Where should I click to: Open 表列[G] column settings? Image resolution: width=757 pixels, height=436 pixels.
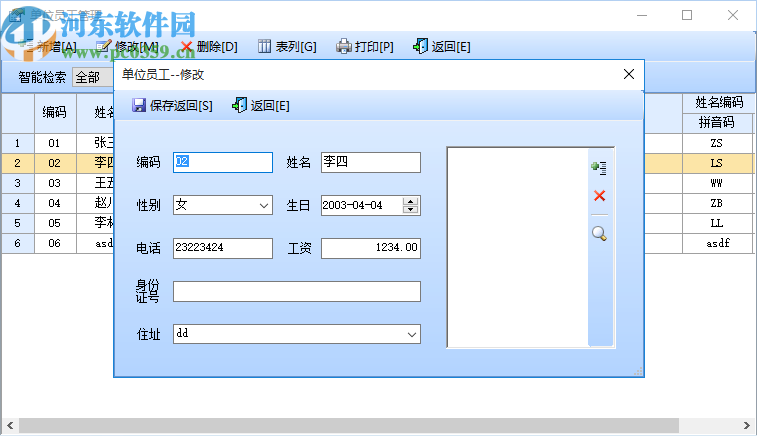(x=287, y=46)
